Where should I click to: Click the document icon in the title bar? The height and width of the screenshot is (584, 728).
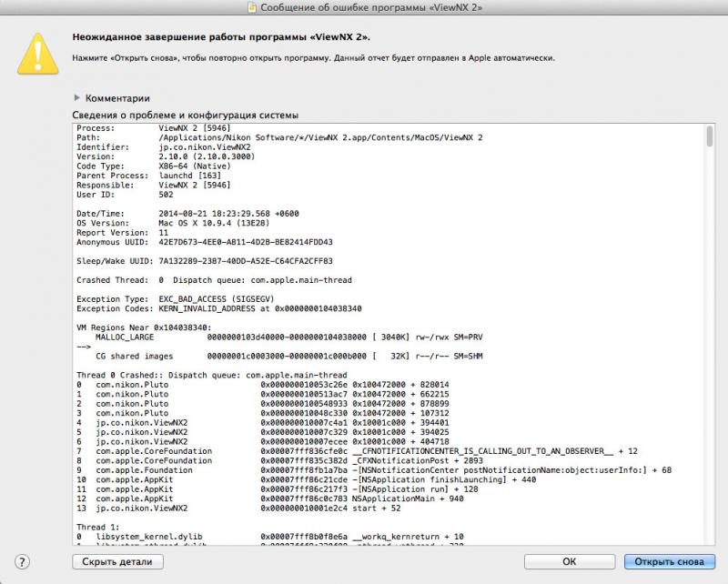click(251, 7)
